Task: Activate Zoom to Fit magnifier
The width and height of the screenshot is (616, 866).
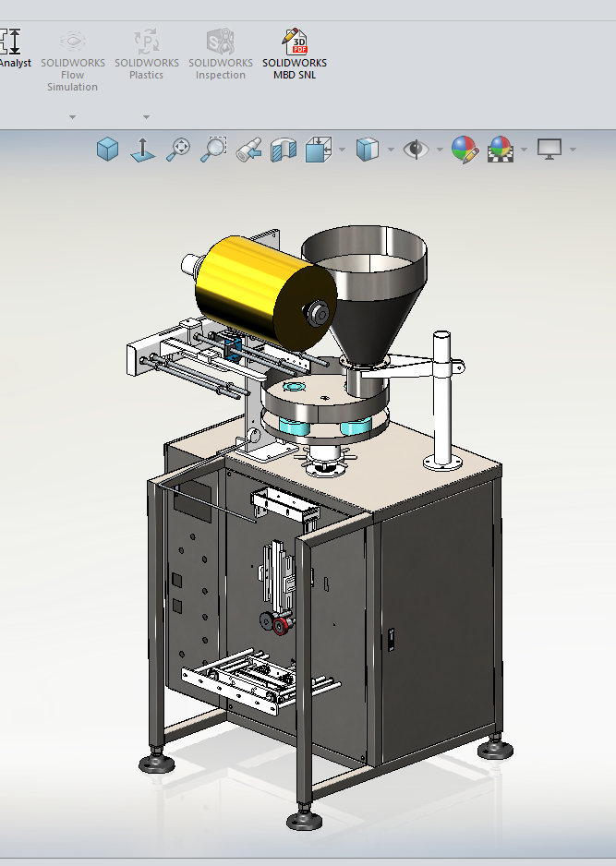Action: click(x=178, y=150)
